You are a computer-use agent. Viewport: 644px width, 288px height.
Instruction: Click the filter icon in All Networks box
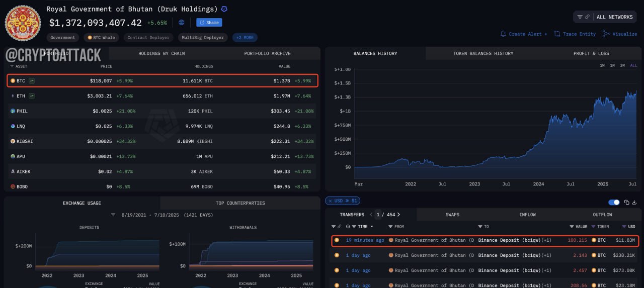[x=580, y=17]
